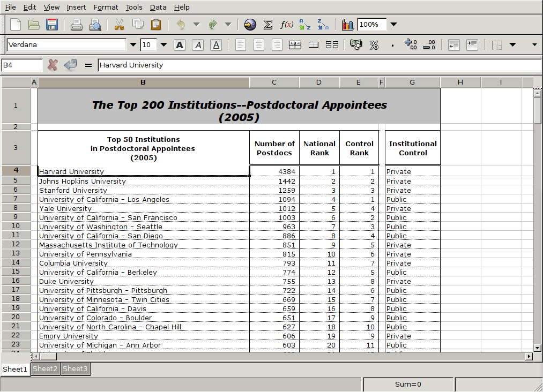This screenshot has width=543, height=392.
Task: Insert a hyperlink with the globe icon
Action: (x=250, y=25)
